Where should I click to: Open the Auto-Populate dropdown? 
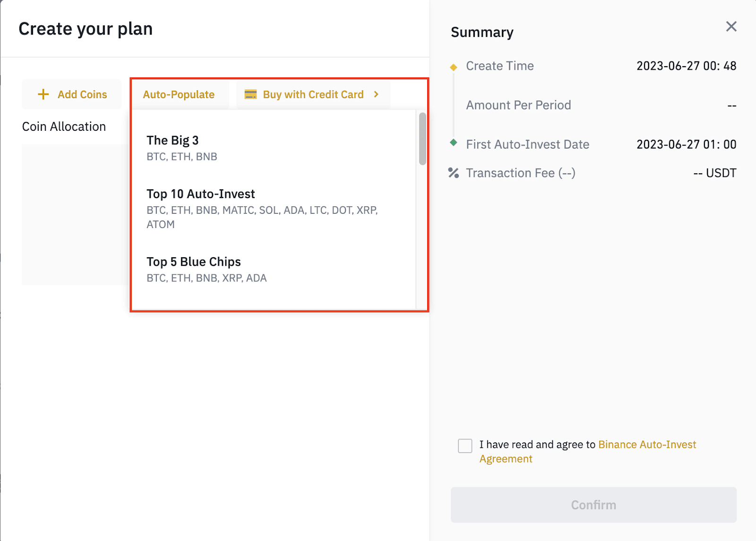tap(179, 94)
